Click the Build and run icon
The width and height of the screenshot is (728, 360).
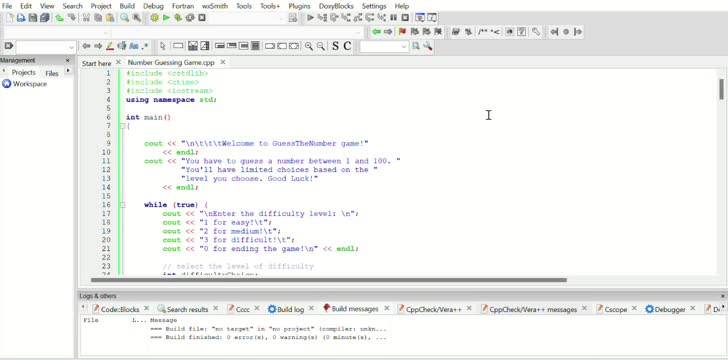pyautogui.click(x=178, y=18)
